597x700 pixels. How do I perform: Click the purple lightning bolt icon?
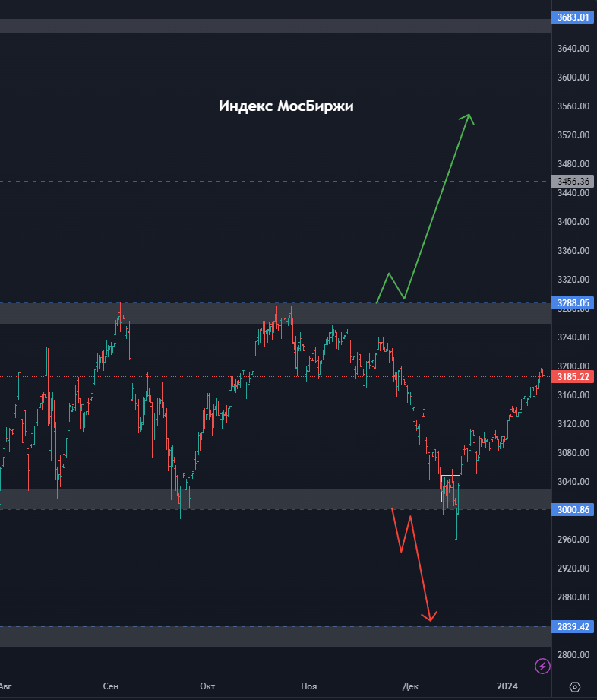pyautogui.click(x=542, y=666)
